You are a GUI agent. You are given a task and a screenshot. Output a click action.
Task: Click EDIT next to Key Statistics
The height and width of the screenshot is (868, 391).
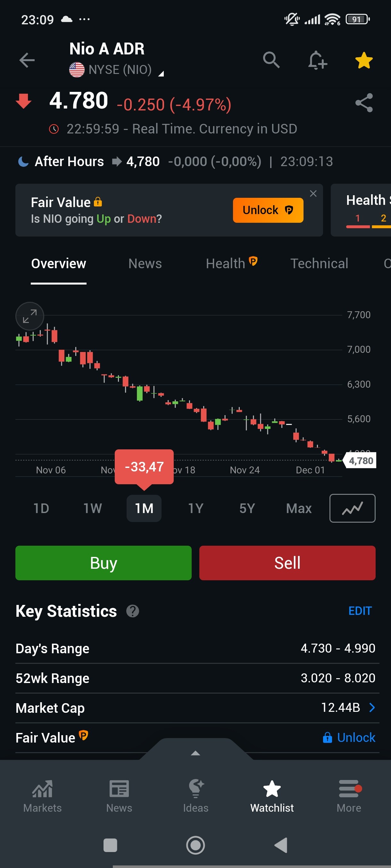360,611
